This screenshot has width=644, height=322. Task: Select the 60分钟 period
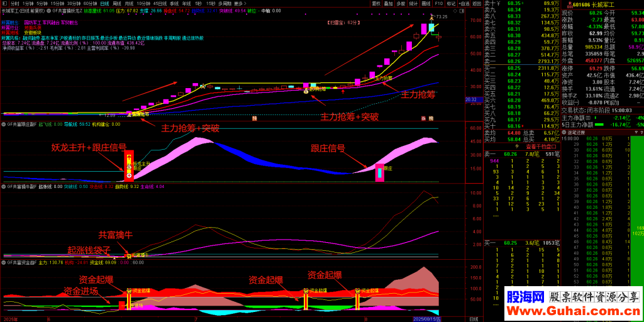(90, 3)
